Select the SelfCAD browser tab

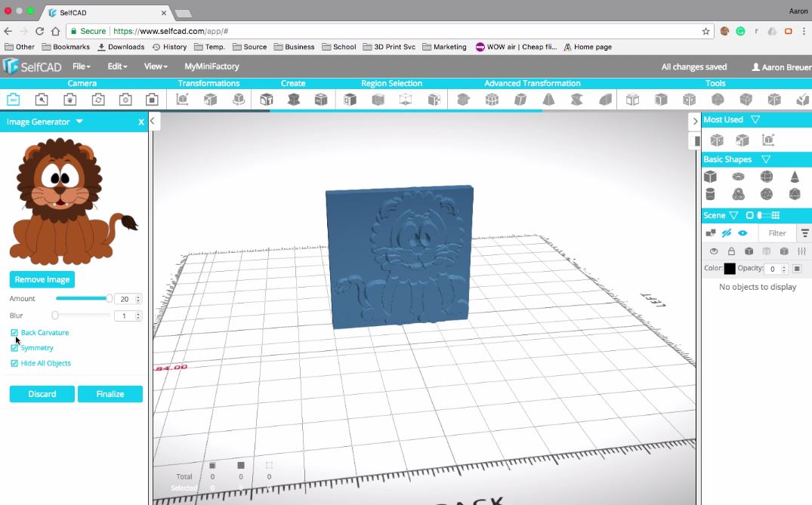pos(107,12)
